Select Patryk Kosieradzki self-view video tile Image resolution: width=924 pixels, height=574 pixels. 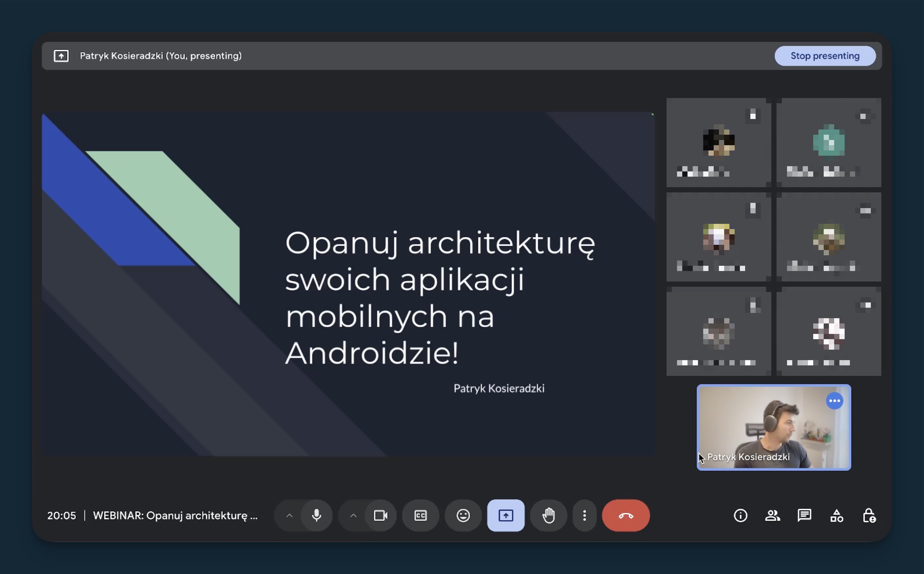(x=774, y=427)
